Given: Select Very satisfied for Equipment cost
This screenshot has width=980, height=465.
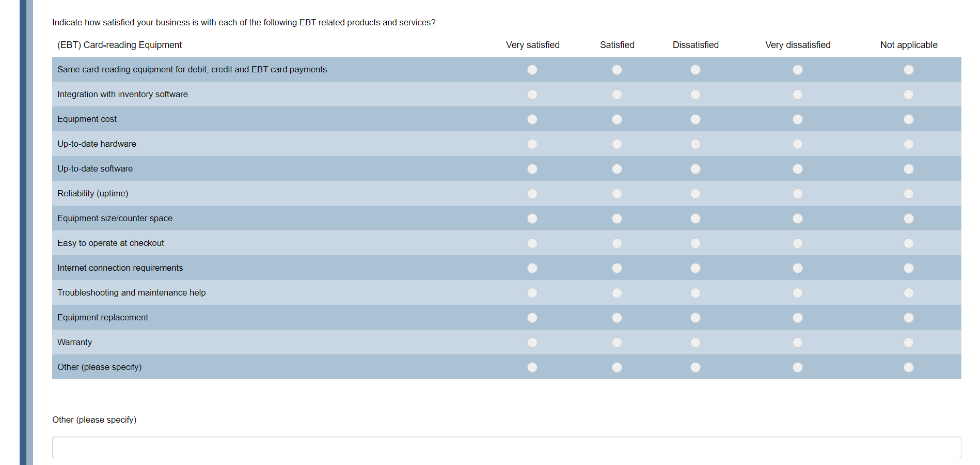Looking at the screenshot, I should pos(532,119).
